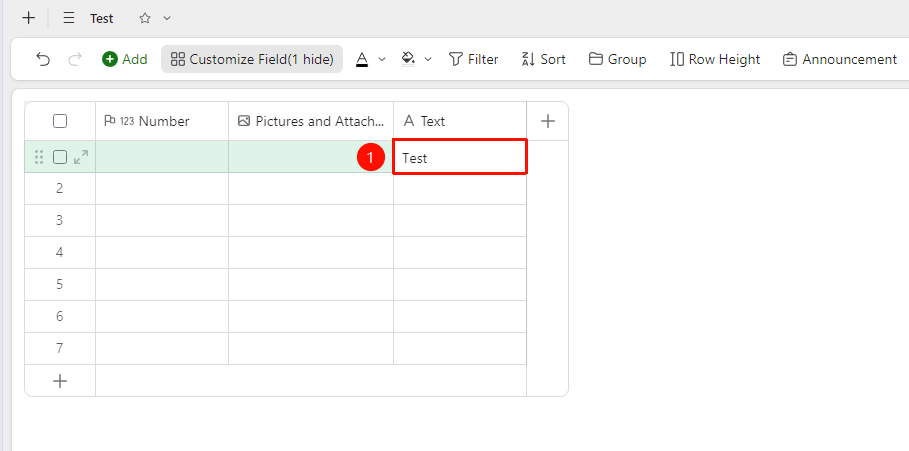Click the Number cell in row 1
This screenshot has width=909, height=451.
click(162, 157)
